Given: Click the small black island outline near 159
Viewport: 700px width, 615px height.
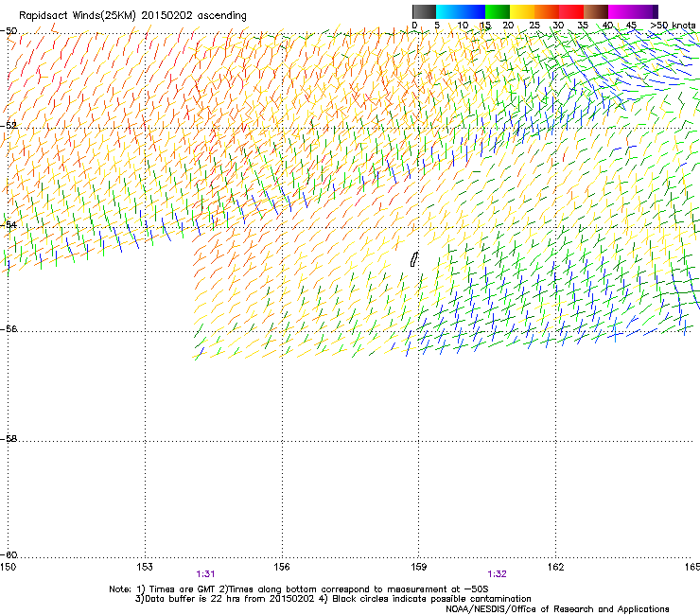Looking at the screenshot, I should (x=413, y=259).
